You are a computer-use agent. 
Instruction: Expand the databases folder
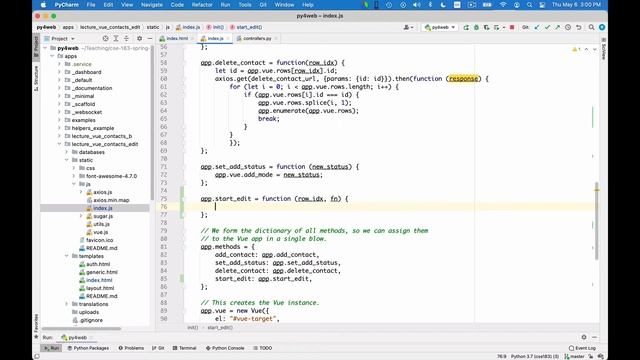click(x=67, y=152)
